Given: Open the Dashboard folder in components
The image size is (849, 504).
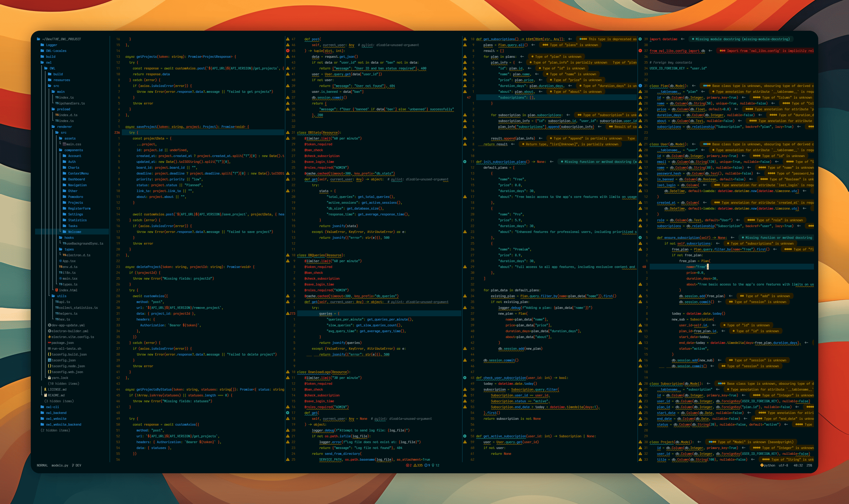Looking at the screenshot, I should pos(76,179).
